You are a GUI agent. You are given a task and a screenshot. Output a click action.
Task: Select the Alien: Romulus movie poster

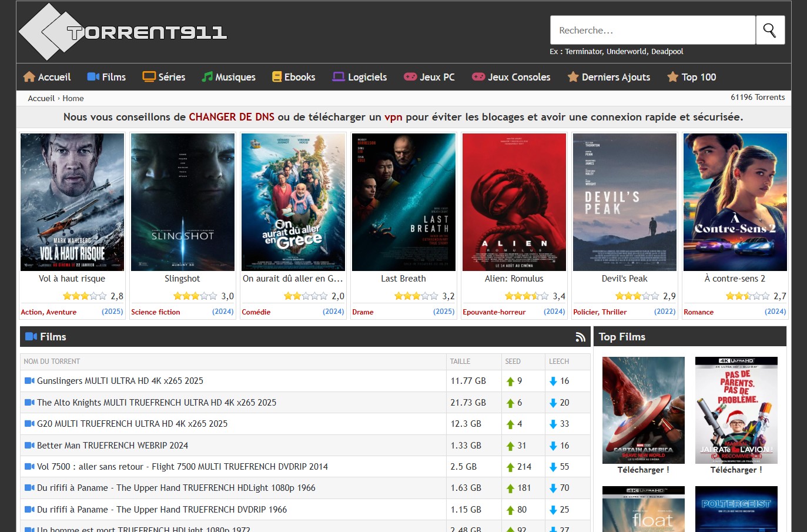pyautogui.click(x=514, y=202)
